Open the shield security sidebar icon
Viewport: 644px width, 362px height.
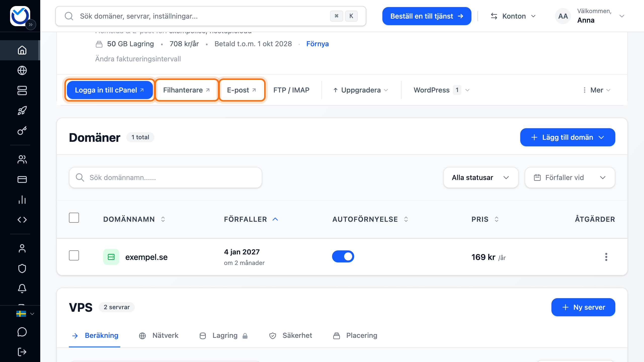point(22,268)
